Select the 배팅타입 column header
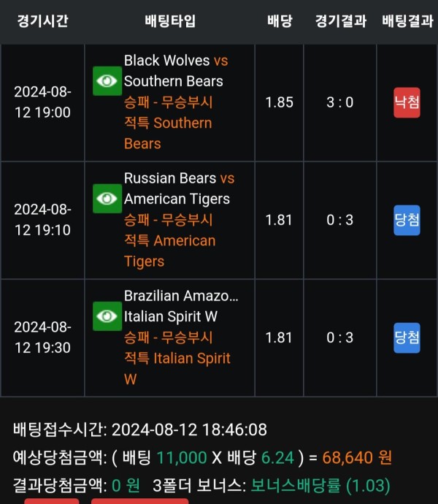The image size is (438, 504). [x=170, y=21]
